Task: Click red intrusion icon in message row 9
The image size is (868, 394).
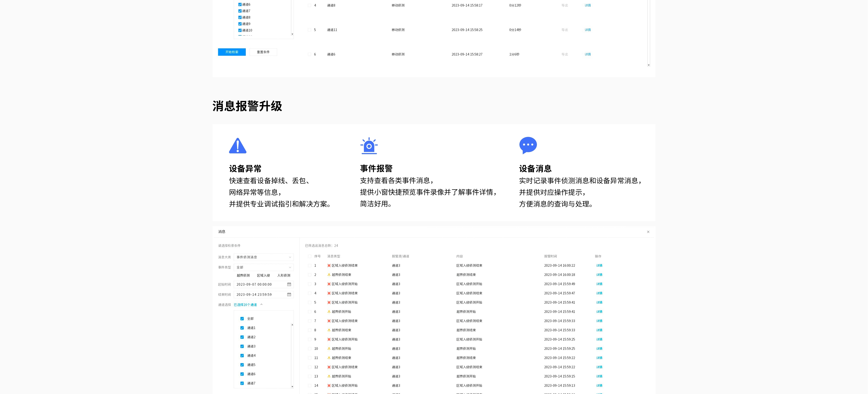Action: 329,339
